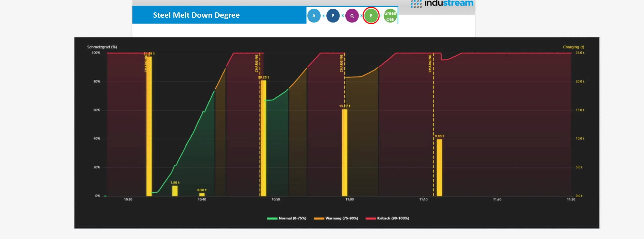Image resolution: width=644 pixels, height=239 pixels.
Task: Click the 15.17 t charging bar label
Action: coord(345,106)
